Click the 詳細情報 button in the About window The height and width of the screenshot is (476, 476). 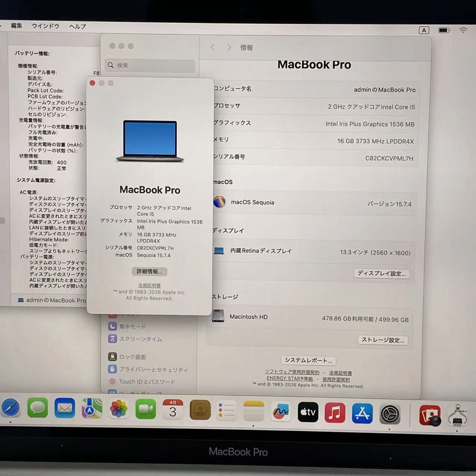pos(149,272)
